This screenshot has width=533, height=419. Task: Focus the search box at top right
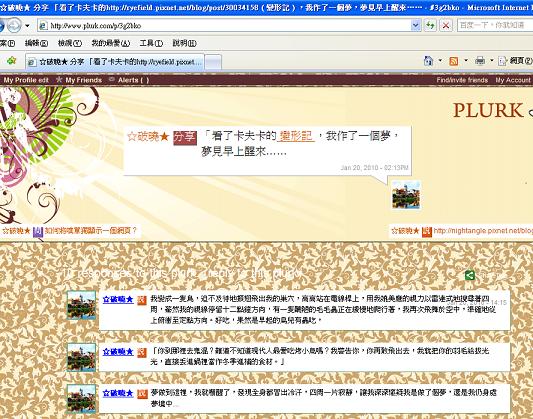click(495, 25)
